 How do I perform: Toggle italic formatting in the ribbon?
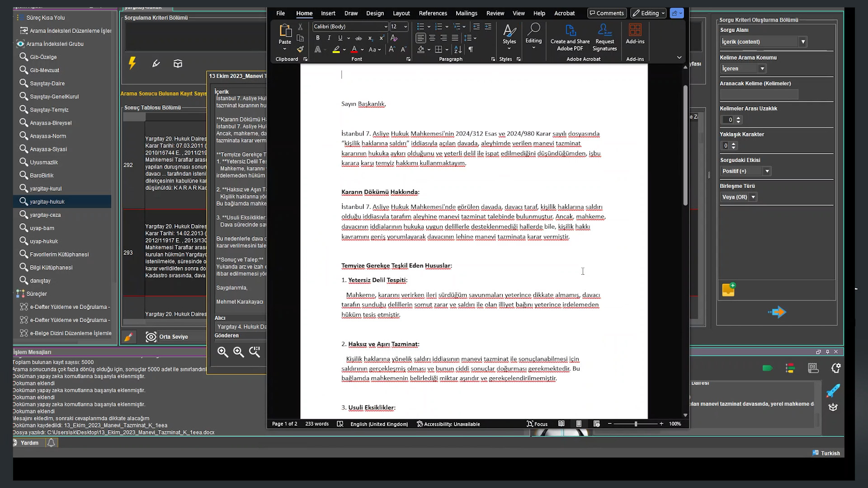point(329,38)
